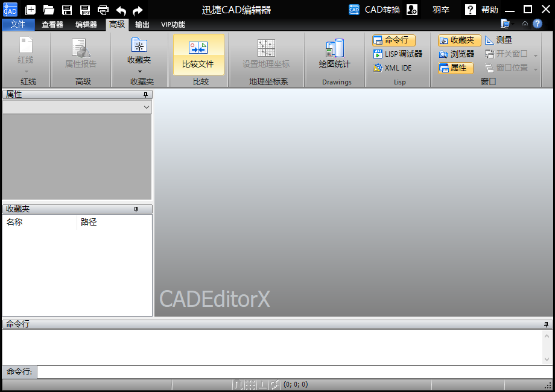
Task: Print the drawing using printer icon
Action: [103, 10]
